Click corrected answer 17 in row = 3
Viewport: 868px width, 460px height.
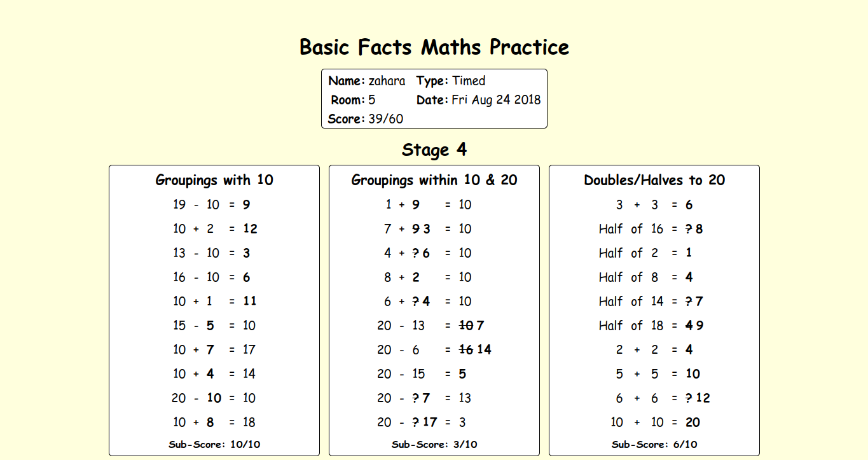click(x=430, y=422)
